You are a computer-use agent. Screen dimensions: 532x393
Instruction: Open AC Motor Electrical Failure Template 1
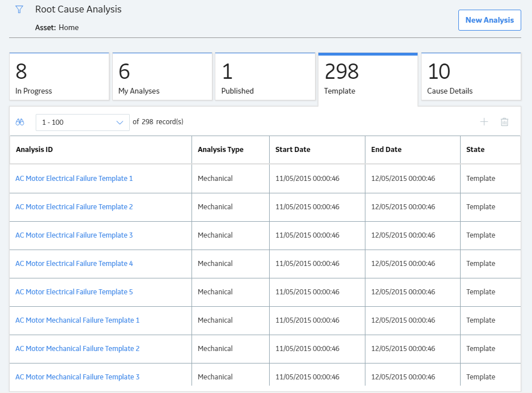[74, 178]
